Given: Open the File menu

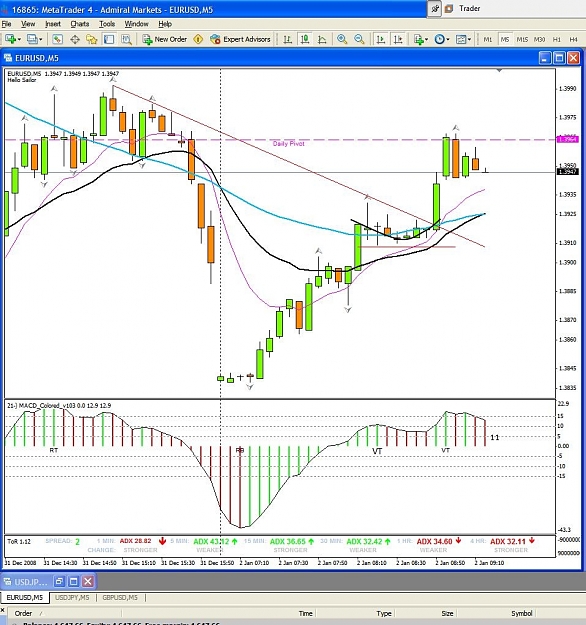Looking at the screenshot, I should pos(6,24).
